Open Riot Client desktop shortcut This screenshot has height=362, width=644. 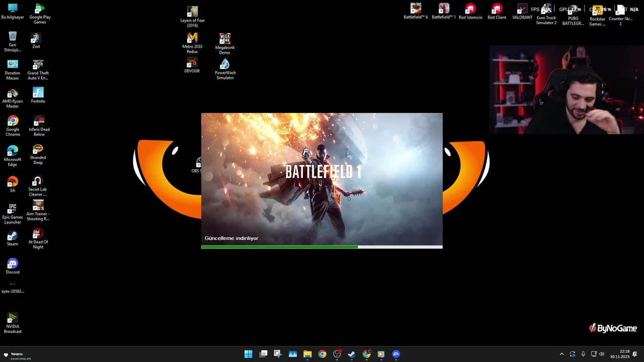[497, 11]
